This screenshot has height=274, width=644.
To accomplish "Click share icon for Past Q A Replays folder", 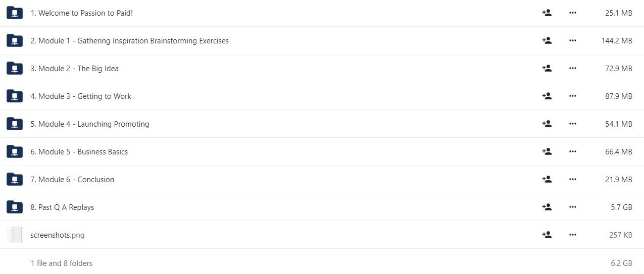I will [547, 207].
